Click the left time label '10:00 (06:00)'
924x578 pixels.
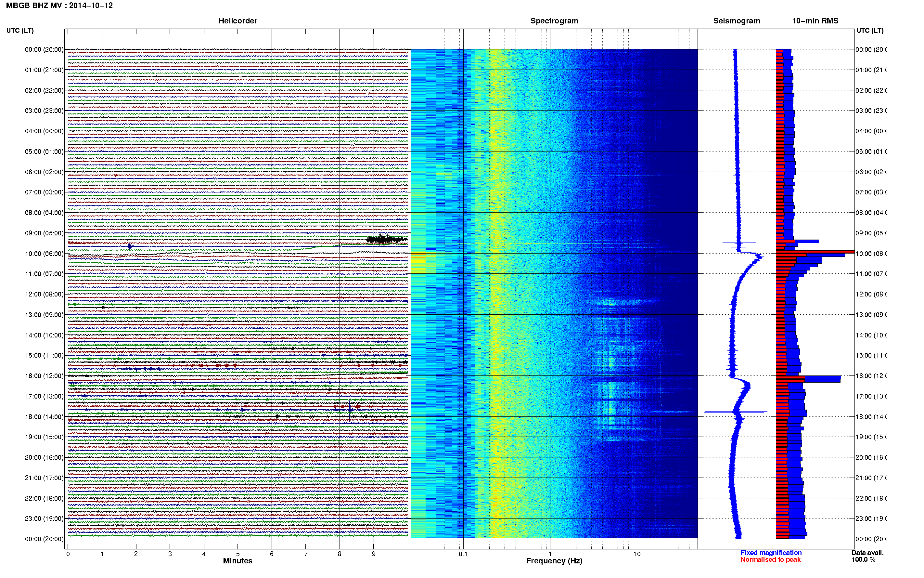[x=44, y=254]
